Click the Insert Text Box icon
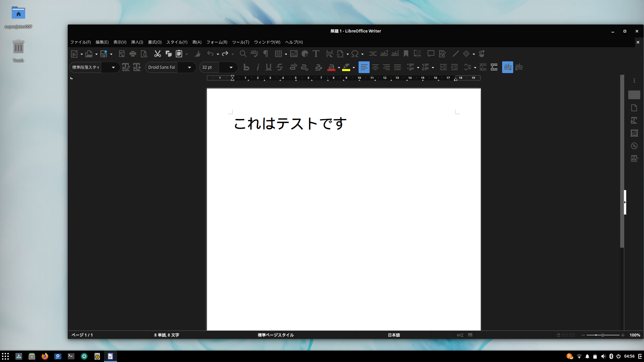 pyautogui.click(x=316, y=54)
